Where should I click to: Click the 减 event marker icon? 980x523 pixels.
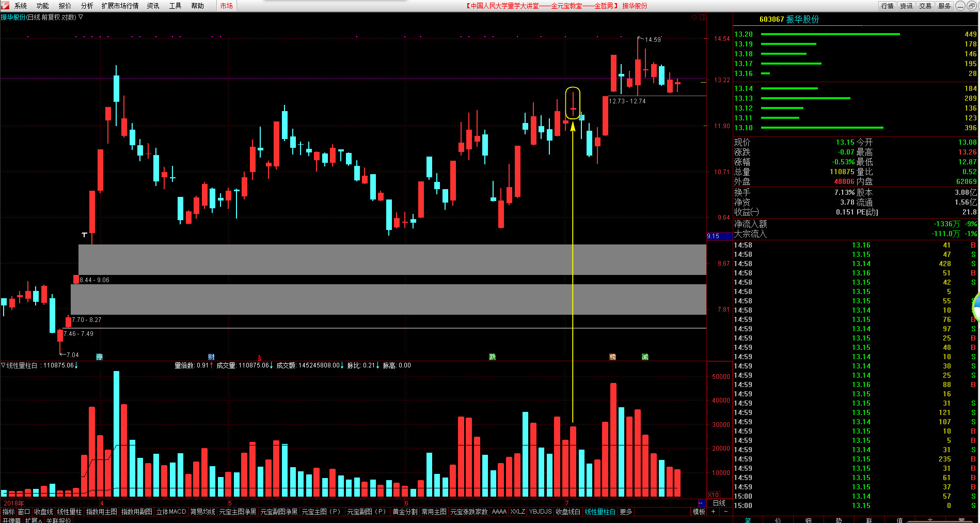[645, 357]
